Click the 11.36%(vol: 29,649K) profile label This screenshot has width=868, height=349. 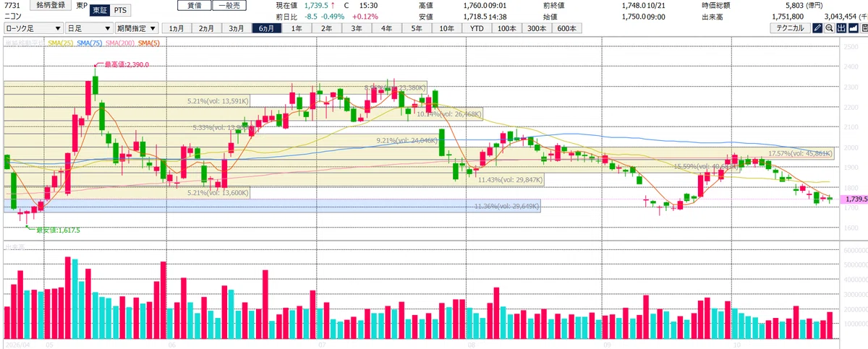506,206
